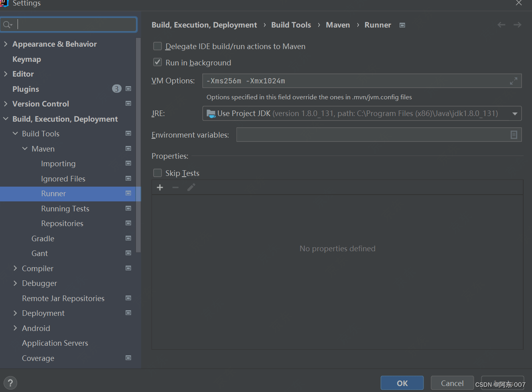Click project icon on Coverage row
The height and width of the screenshot is (392, 532).
128,358
